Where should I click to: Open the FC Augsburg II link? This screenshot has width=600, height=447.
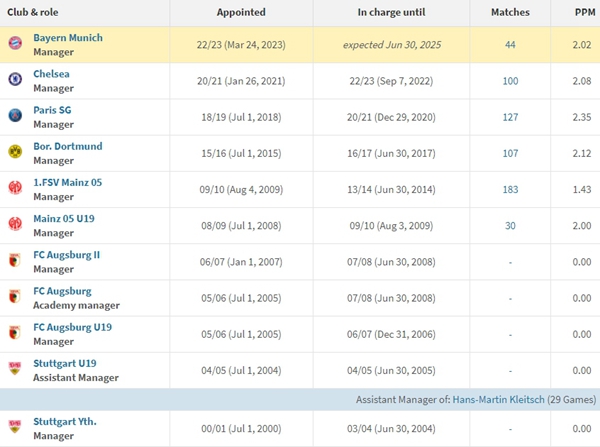click(67, 255)
